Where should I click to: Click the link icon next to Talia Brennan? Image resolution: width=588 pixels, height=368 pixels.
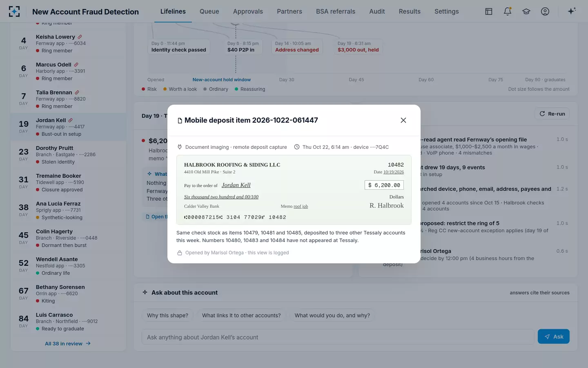pos(77,92)
